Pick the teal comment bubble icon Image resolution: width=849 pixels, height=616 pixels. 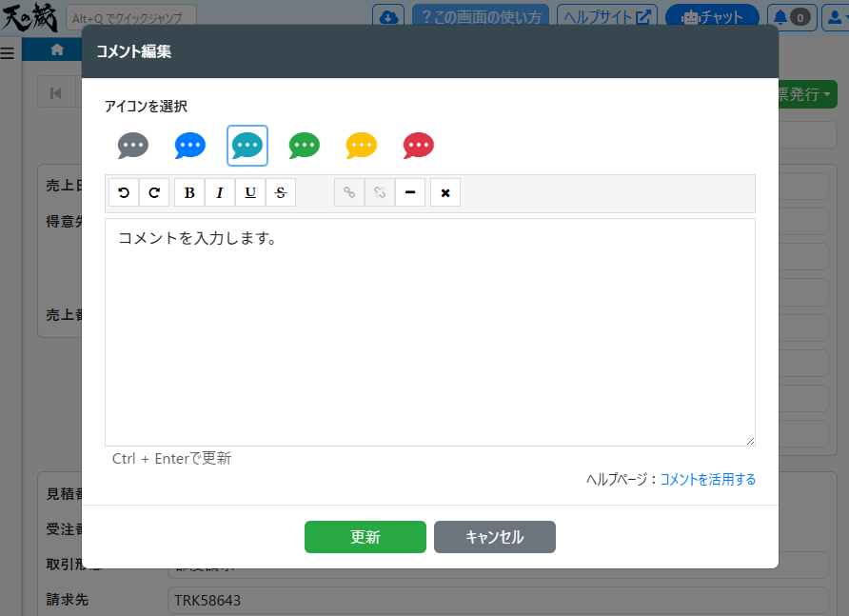pos(247,146)
